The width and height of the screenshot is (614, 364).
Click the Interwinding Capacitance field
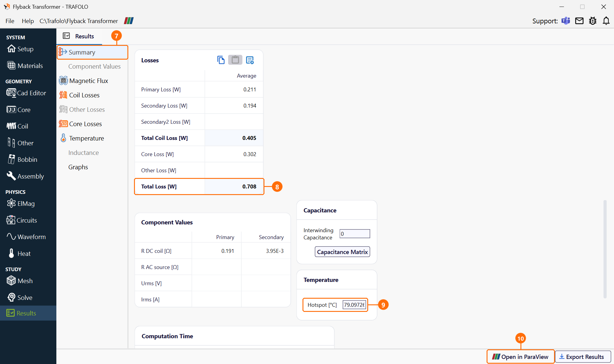[355, 234]
